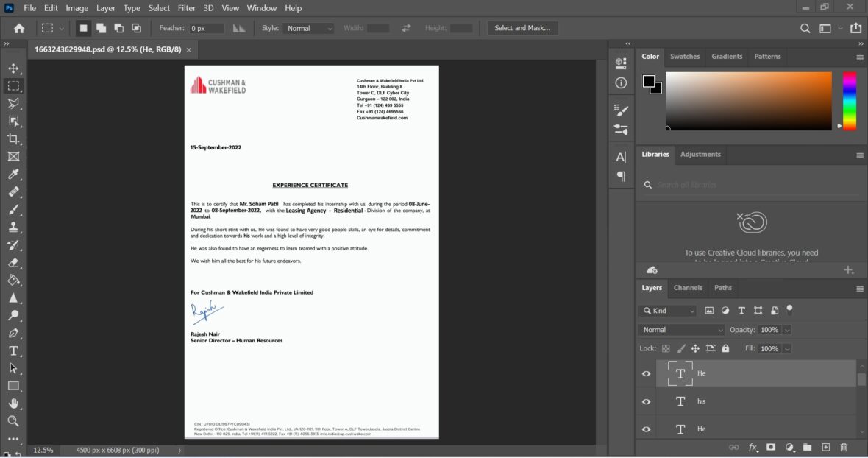868x458 pixels.
Task: Select the Zoom tool
Action: 13,422
